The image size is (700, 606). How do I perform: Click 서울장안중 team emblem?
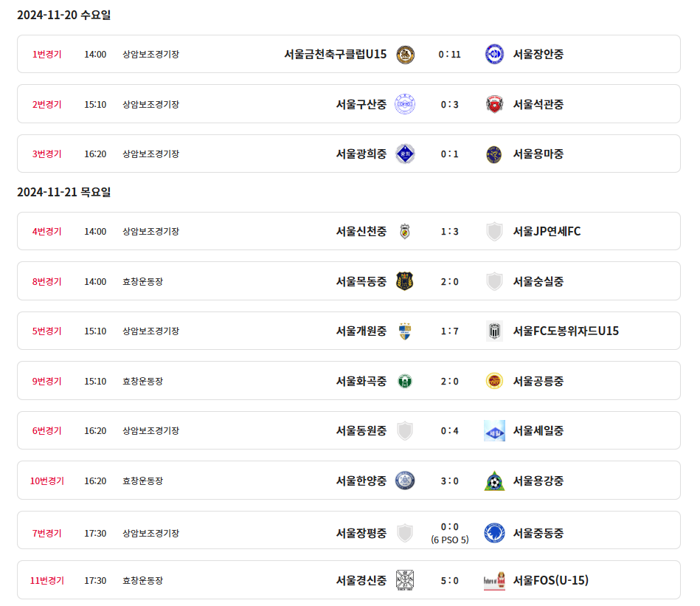[494, 55]
